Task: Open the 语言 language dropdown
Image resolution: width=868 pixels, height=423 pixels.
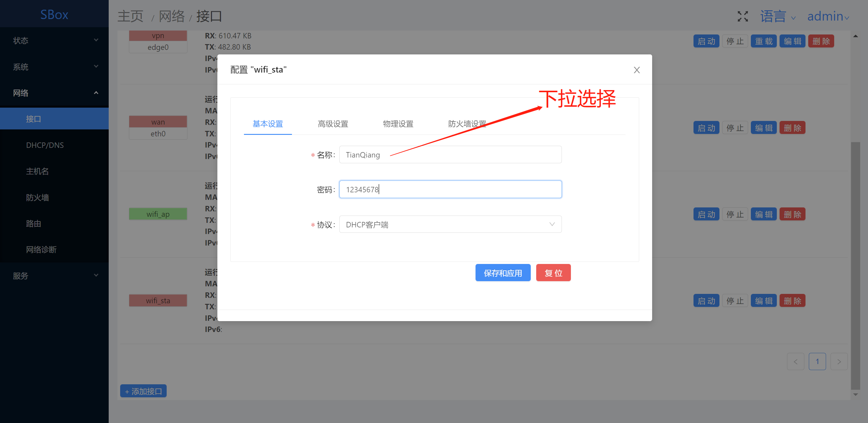Action: pyautogui.click(x=777, y=17)
